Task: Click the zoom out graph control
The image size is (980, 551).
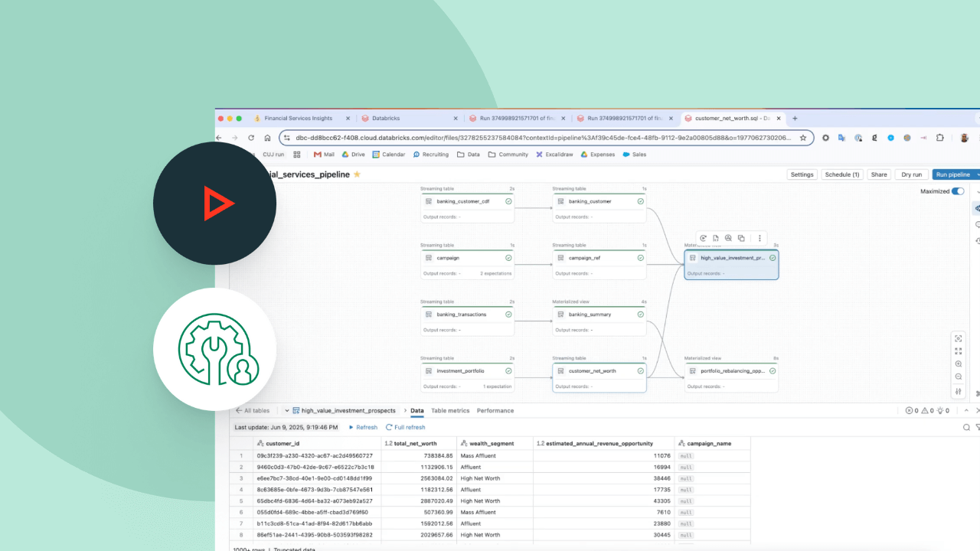Action: coord(959,377)
